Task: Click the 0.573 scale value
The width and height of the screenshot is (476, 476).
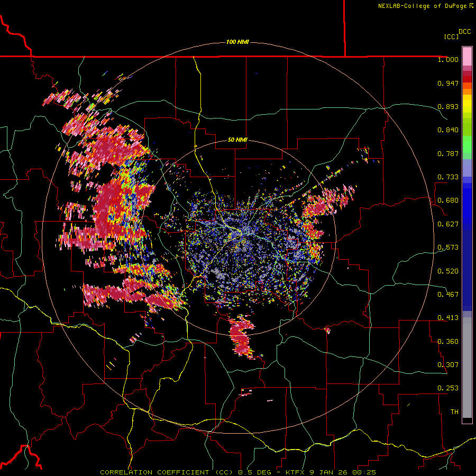Action: tap(448, 248)
